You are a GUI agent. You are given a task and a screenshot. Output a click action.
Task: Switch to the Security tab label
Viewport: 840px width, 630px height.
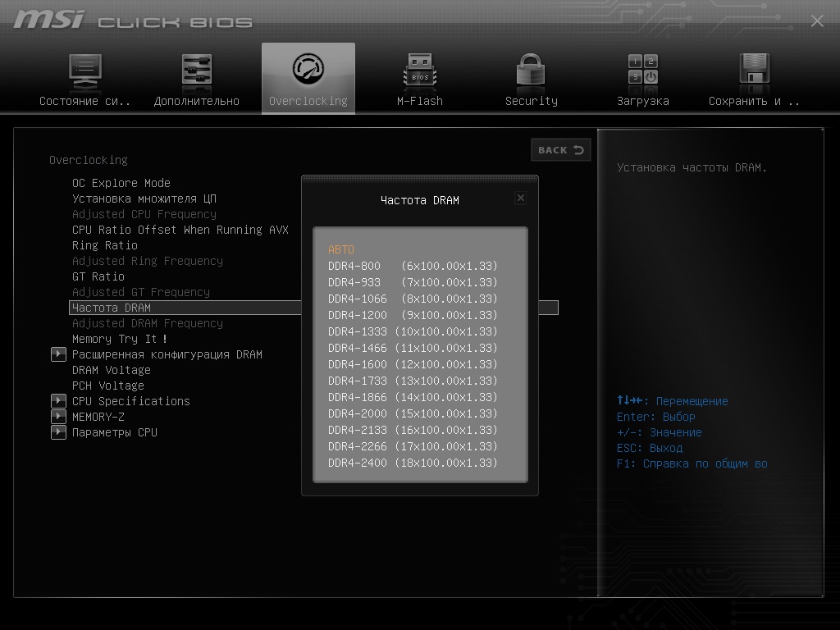[x=532, y=101]
